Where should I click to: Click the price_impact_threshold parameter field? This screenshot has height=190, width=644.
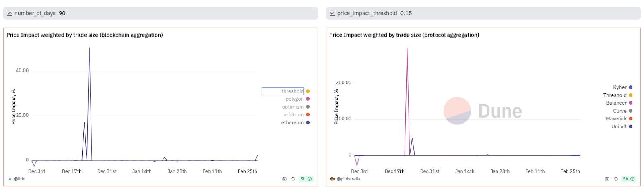click(x=483, y=13)
